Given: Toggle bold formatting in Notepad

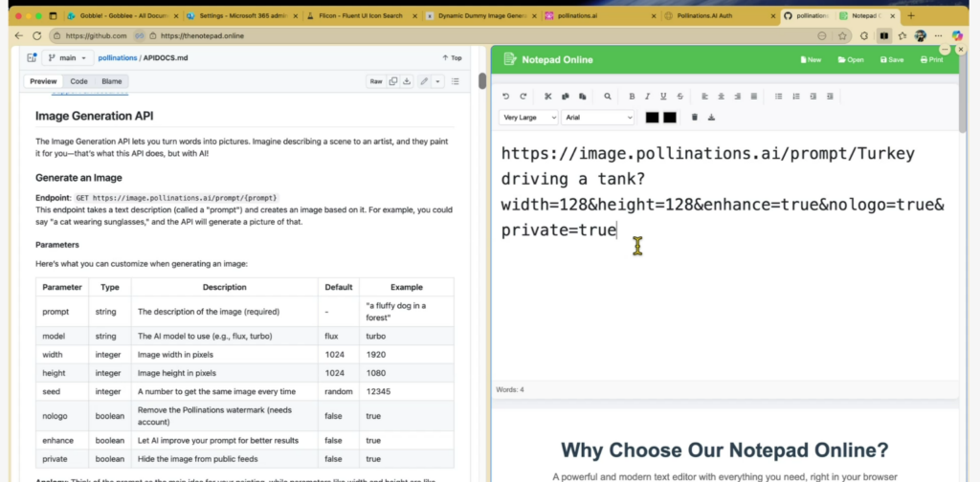Looking at the screenshot, I should point(632,97).
